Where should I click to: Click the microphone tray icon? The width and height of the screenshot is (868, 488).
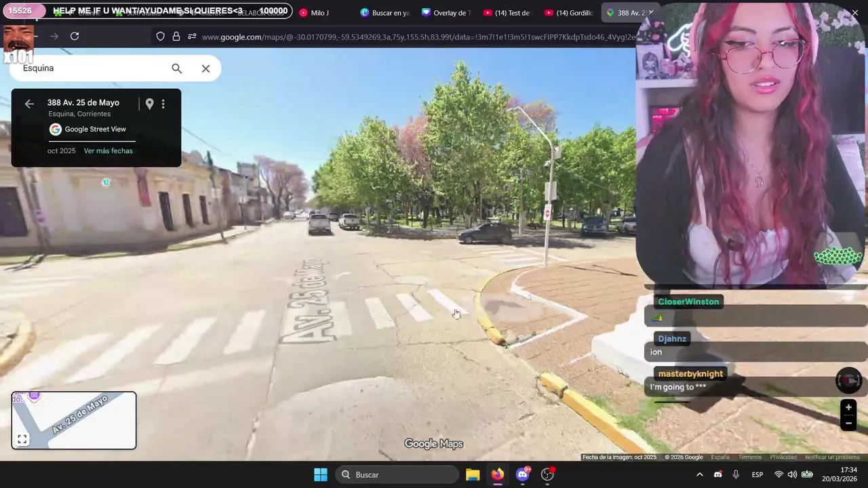point(736,474)
